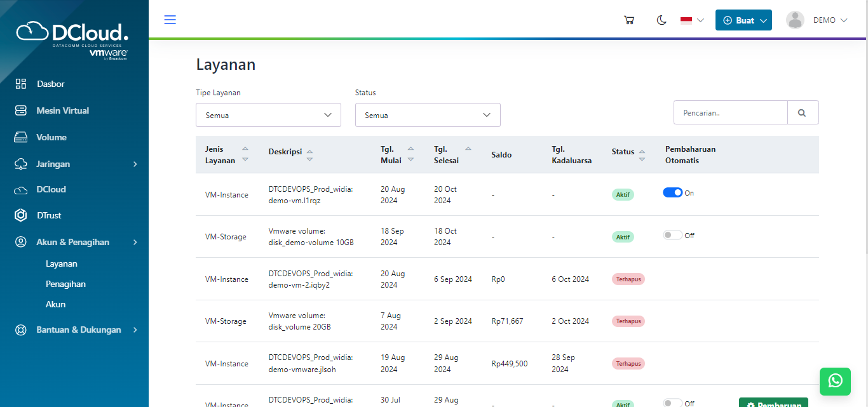This screenshot has height=407, width=868.
Task: Click the search magnifier button
Action: point(803,112)
